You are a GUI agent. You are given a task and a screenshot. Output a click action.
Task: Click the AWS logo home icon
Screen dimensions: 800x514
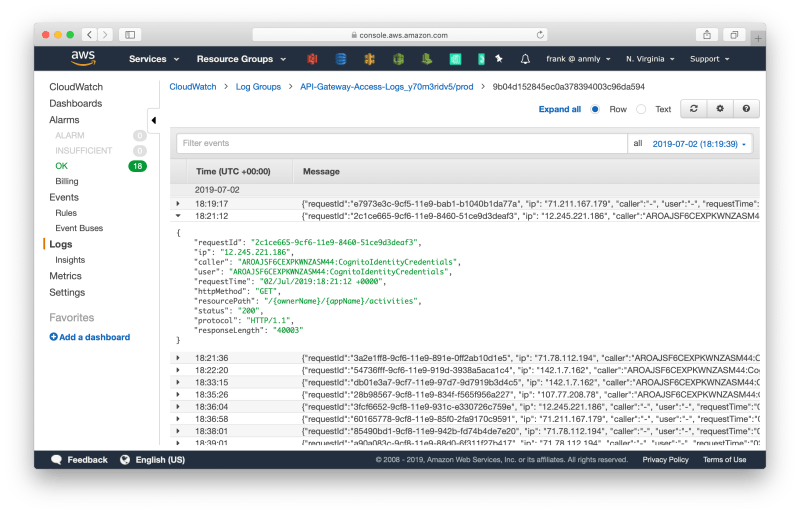tap(83, 58)
